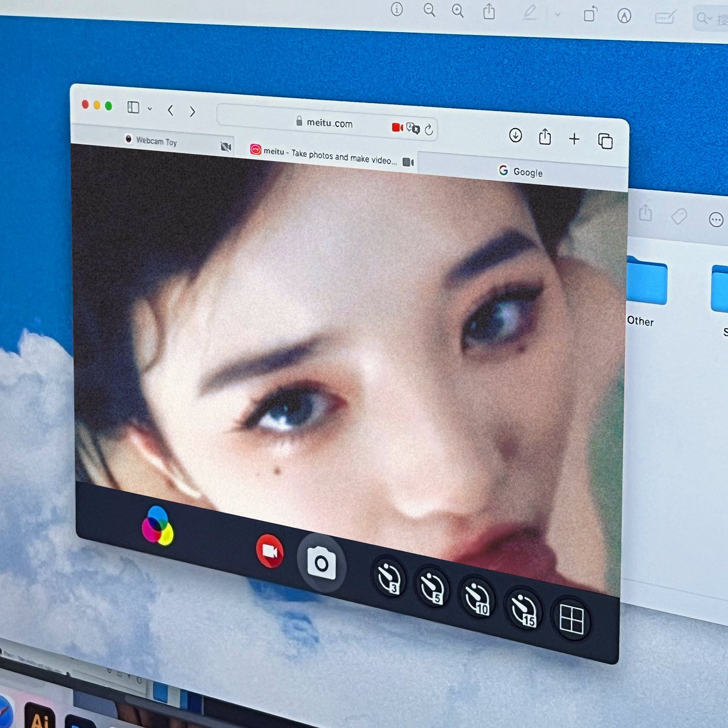The width and height of the screenshot is (728, 728).
Task: Set the 10-second self-timer
Action: (x=477, y=598)
